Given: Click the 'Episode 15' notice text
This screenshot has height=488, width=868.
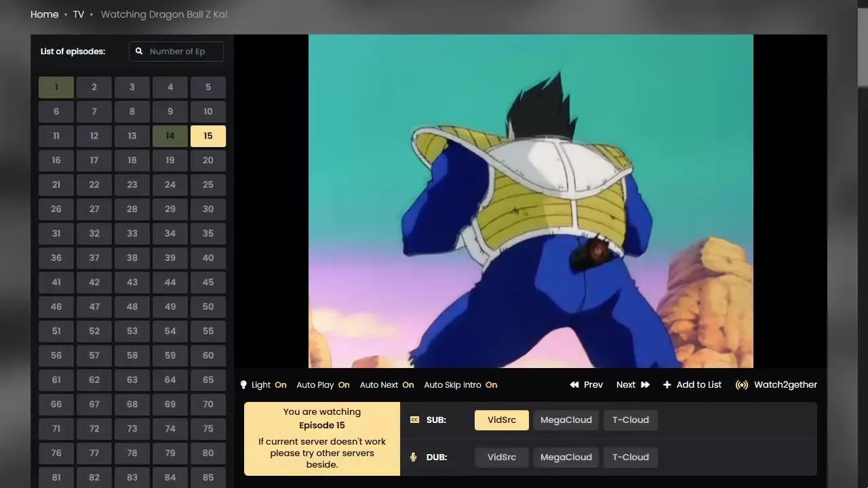Looking at the screenshot, I should click(x=322, y=426).
